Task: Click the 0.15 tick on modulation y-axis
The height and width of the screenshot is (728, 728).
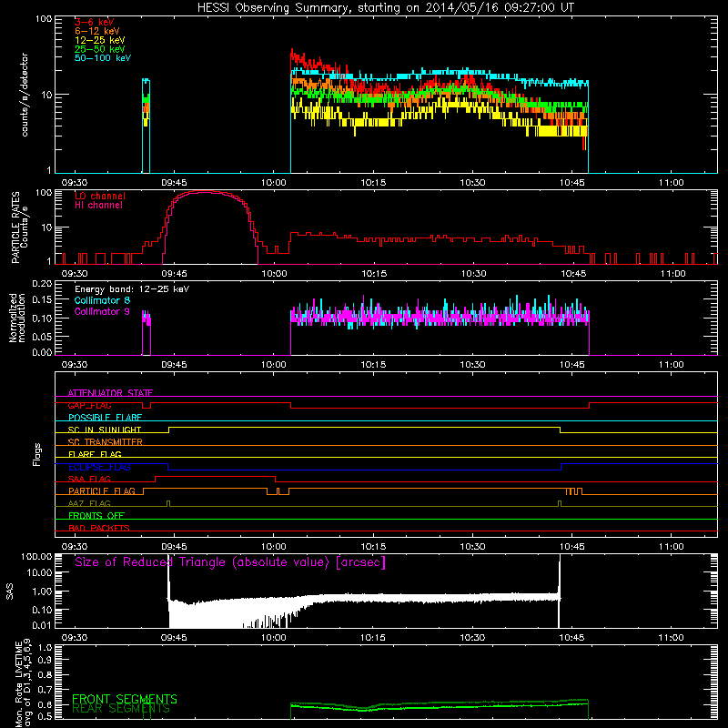Action: pos(42,300)
